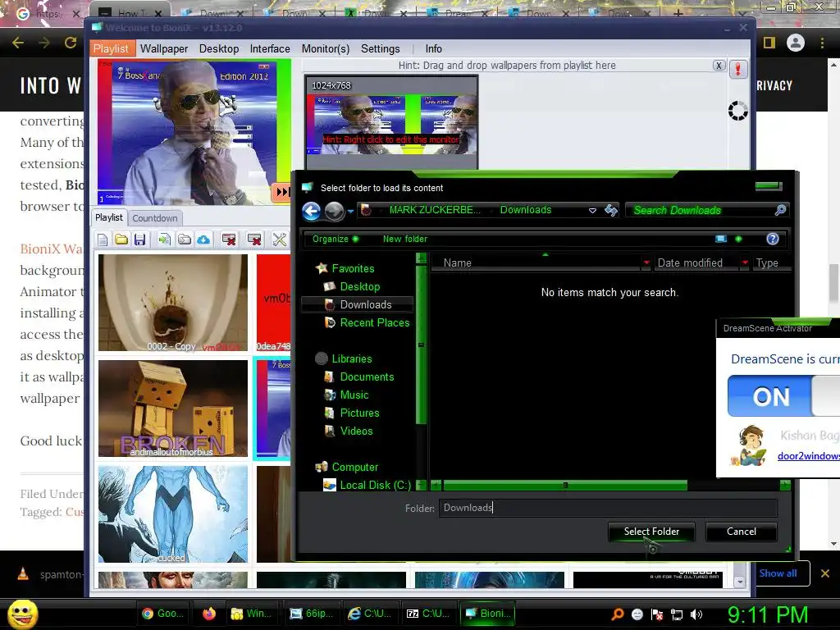Open recent locations dropdown beside forward arrow
840x630 pixels.
(350, 211)
